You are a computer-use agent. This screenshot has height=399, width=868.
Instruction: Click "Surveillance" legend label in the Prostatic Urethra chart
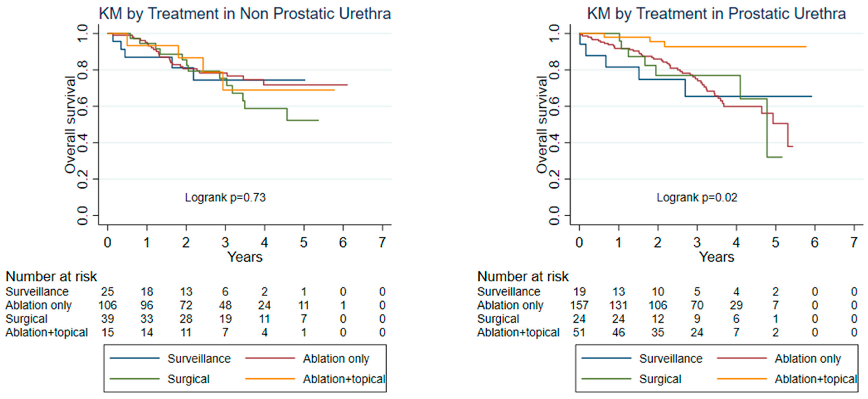(x=671, y=359)
